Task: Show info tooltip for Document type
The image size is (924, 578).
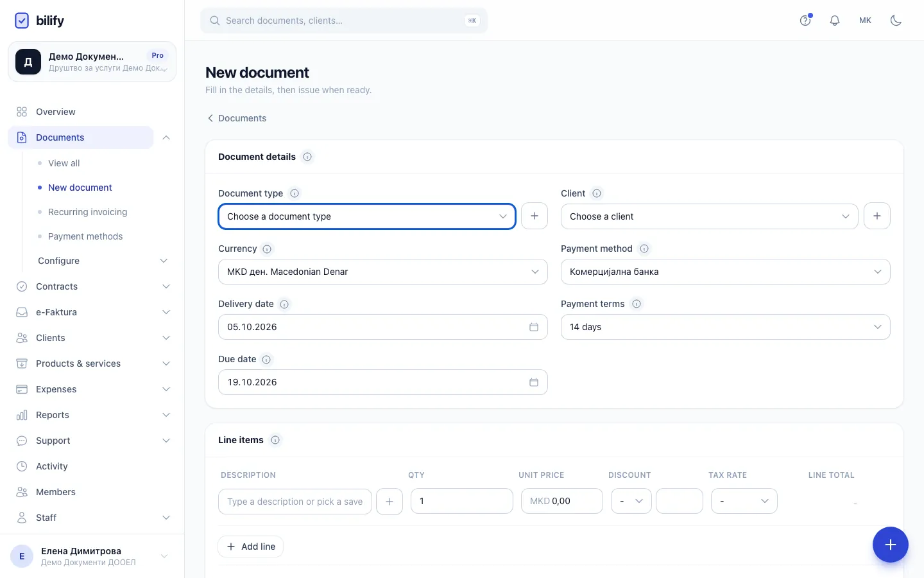Action: click(x=295, y=193)
